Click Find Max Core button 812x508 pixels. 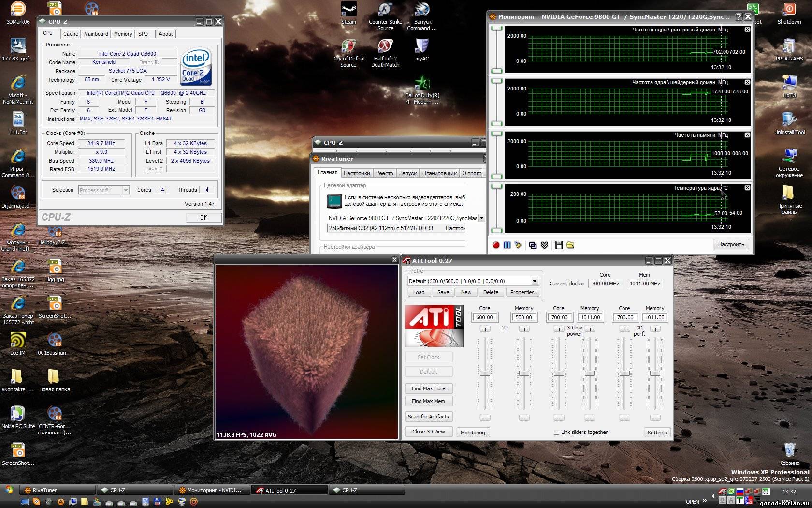[x=428, y=388]
